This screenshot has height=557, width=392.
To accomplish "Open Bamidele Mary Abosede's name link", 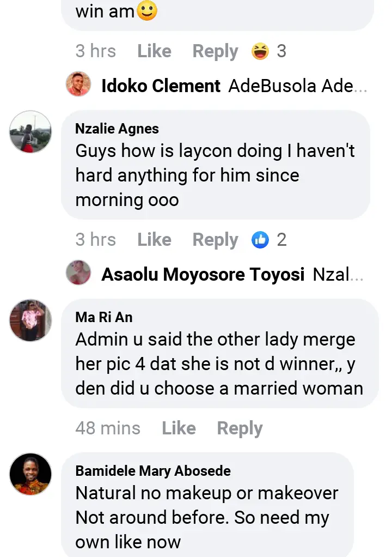I will pyautogui.click(x=153, y=471).
